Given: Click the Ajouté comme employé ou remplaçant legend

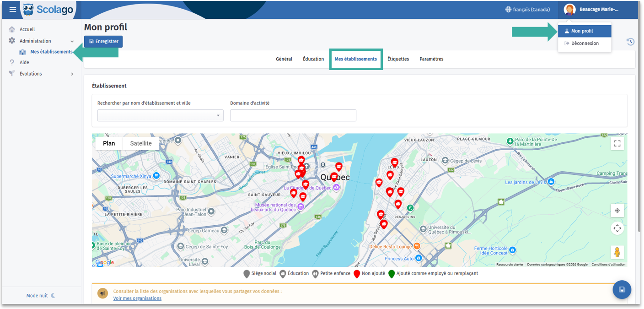Looking at the screenshot, I should (433, 274).
